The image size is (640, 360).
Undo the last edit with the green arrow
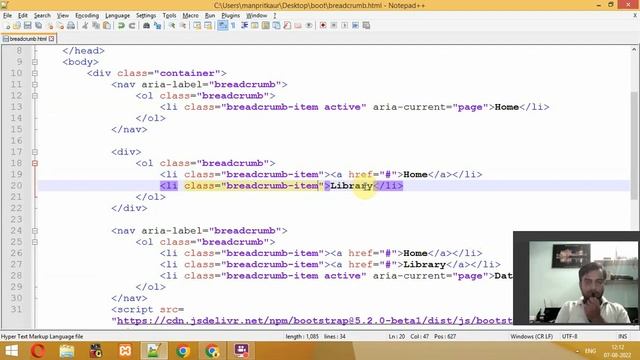(121, 25)
